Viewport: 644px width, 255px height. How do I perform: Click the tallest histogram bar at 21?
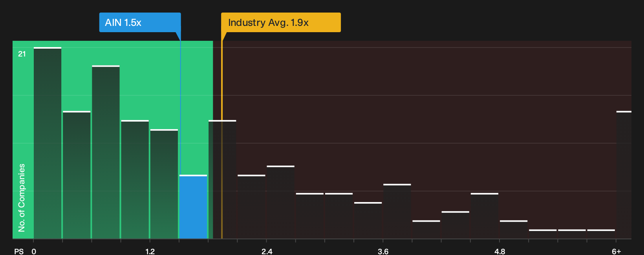[48, 143]
